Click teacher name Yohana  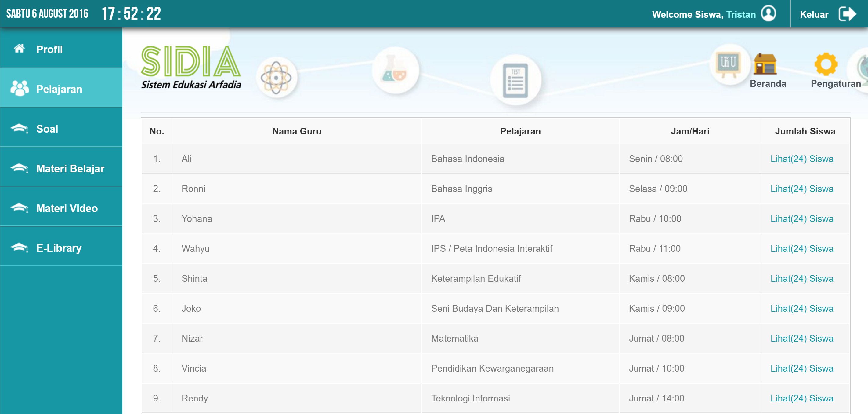coord(197,219)
